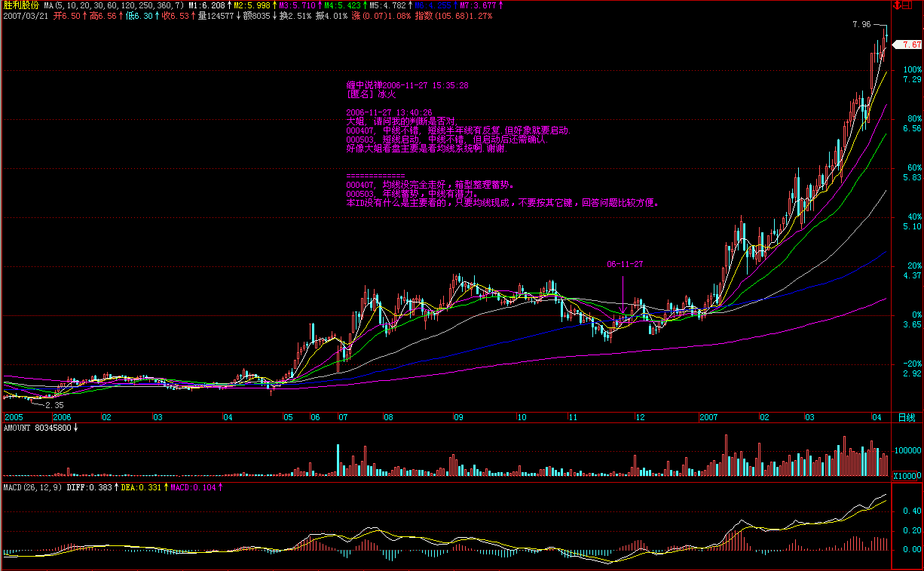924x571 pixels.
Task: Select the MACD(26,12,9) indicator label
Action: tap(31, 488)
